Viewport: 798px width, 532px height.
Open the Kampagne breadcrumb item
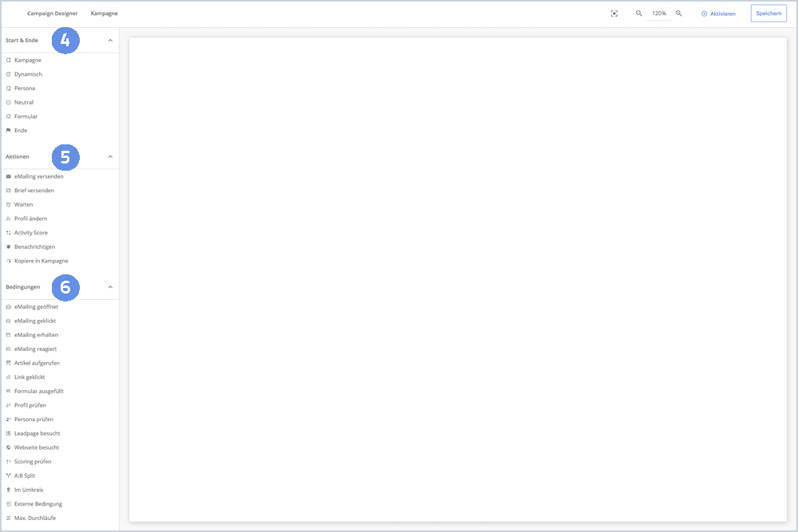(x=105, y=14)
